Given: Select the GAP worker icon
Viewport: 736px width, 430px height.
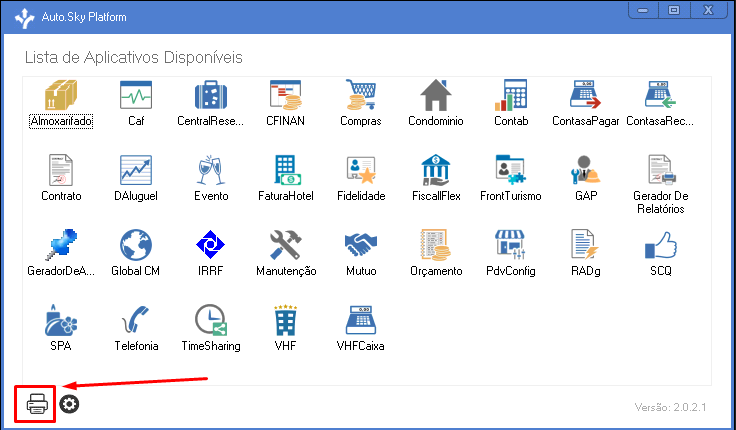Looking at the screenshot, I should click(x=585, y=170).
